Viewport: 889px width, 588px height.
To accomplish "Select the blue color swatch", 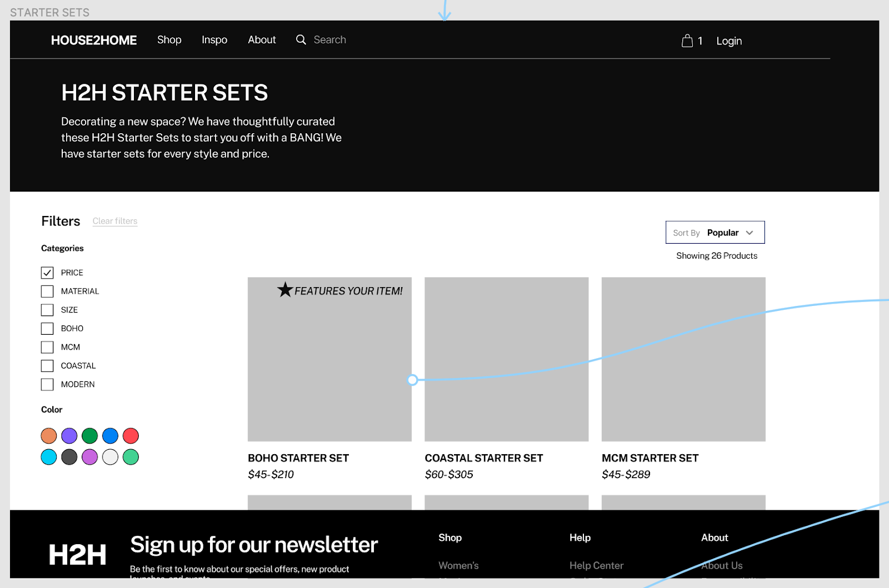I will coord(111,436).
